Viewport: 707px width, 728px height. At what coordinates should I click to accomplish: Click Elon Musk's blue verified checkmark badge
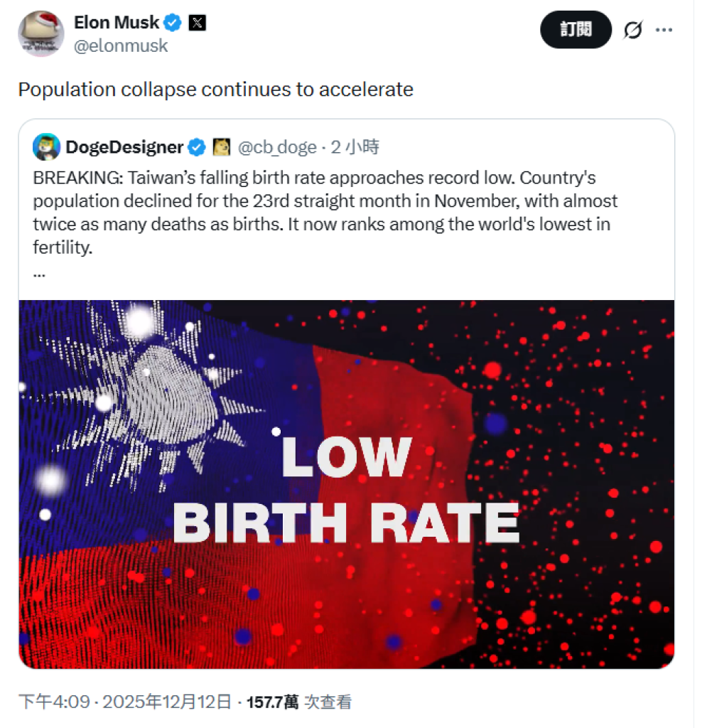[x=171, y=22]
